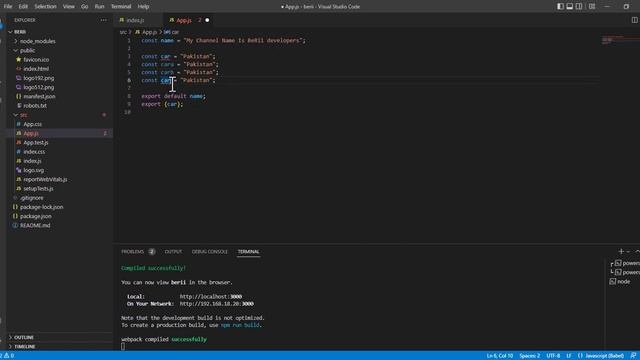Viewport: 640px width, 360px height.
Task: Open the Edit menu
Action: (x=23, y=7)
